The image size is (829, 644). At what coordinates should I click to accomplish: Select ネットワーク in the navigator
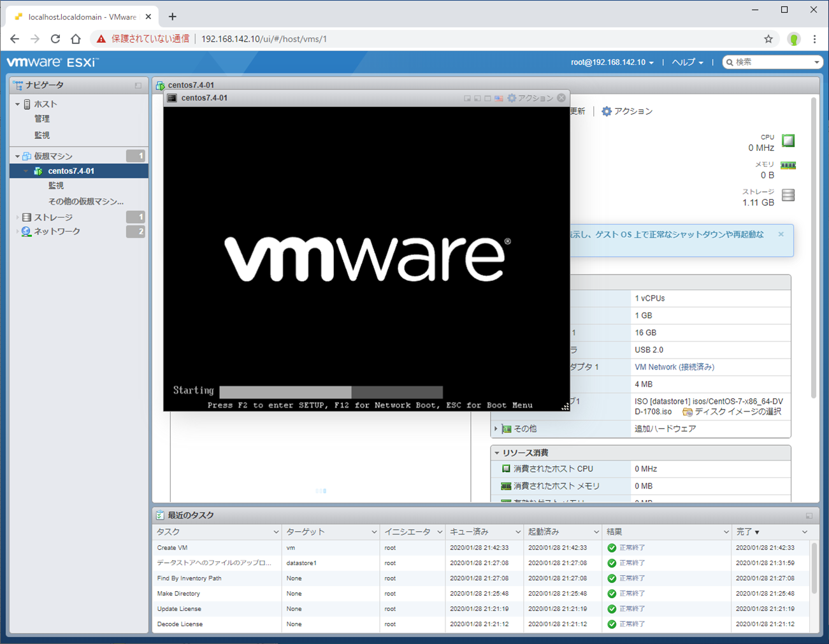click(x=57, y=232)
